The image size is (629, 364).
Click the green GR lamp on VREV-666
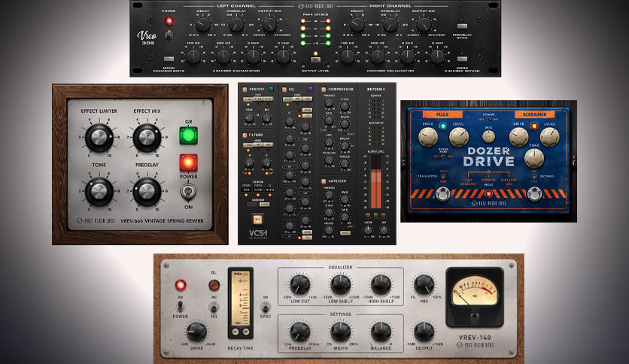(189, 135)
